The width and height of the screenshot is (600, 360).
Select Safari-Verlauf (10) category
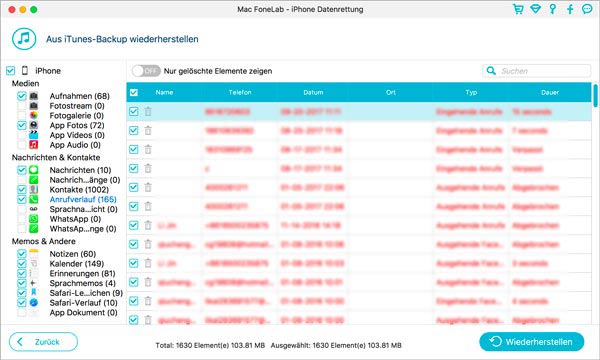pyautogui.click(x=83, y=303)
